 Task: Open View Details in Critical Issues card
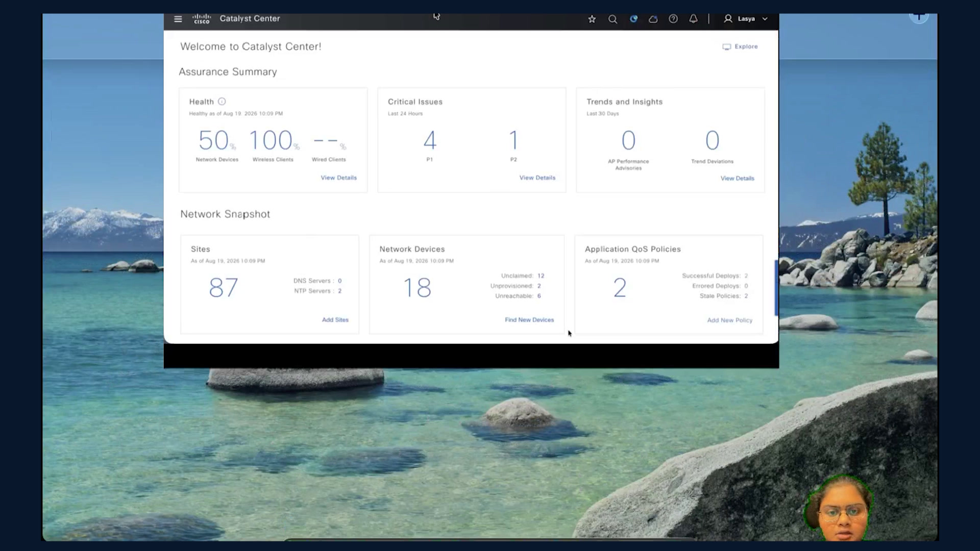537,178
